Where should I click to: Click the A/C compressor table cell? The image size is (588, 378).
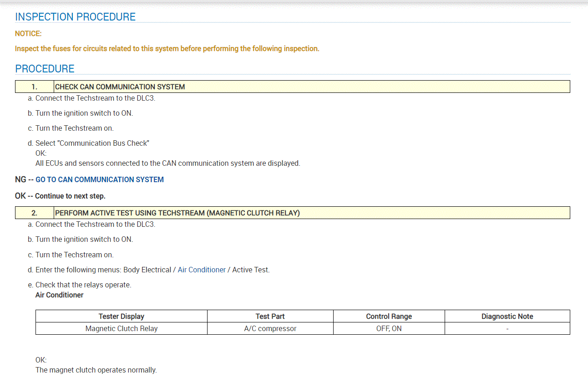(x=270, y=328)
